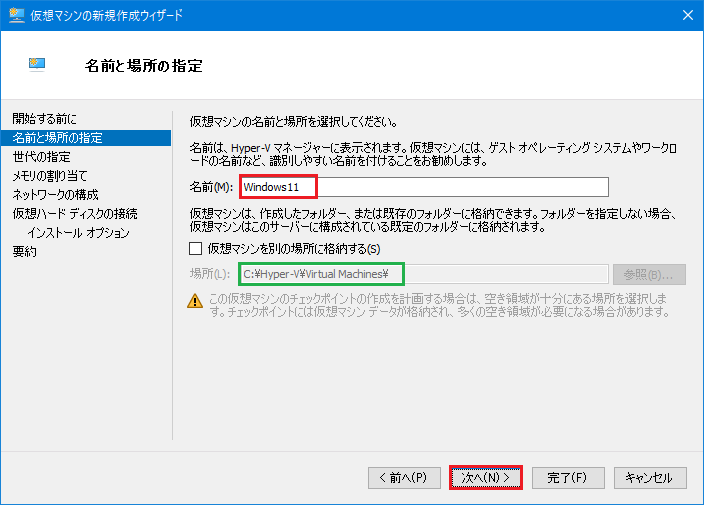Viewport: 704px width, 505px height.
Task: Open 仮想ハード ディスクの接続 step
Action: click(x=75, y=213)
